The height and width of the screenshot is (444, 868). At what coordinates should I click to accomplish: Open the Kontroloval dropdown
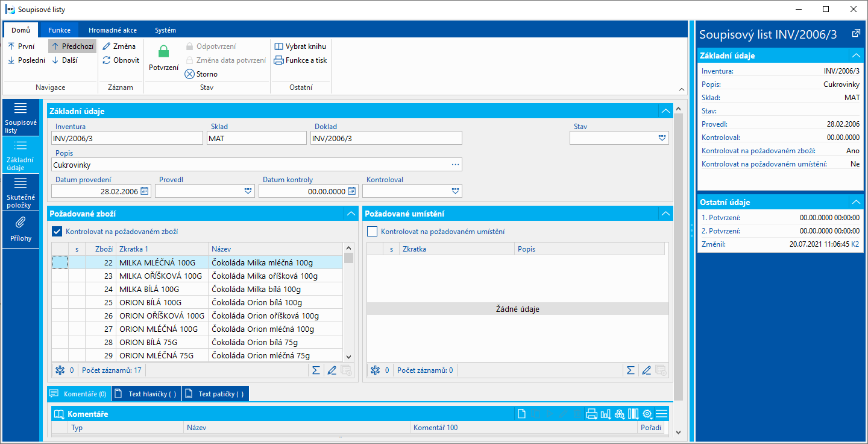tap(456, 191)
